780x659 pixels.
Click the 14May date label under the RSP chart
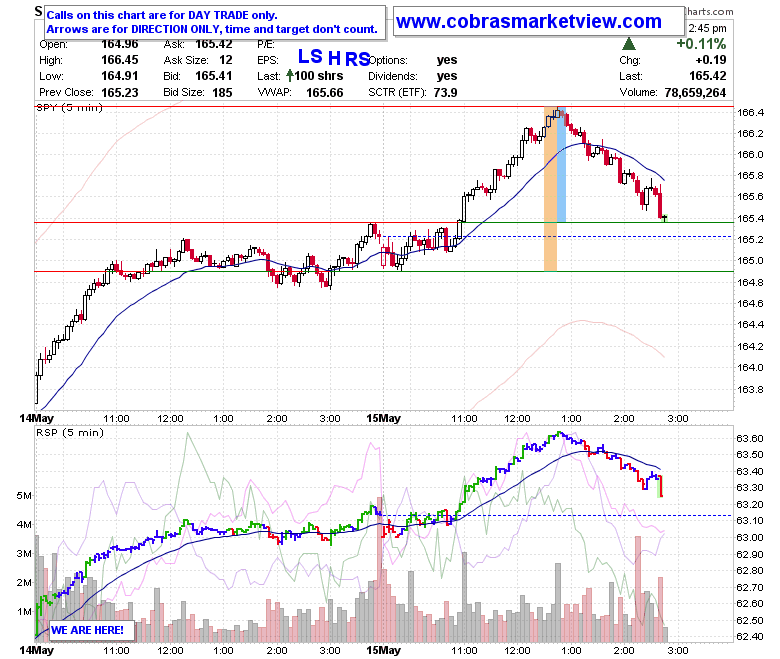(36, 650)
